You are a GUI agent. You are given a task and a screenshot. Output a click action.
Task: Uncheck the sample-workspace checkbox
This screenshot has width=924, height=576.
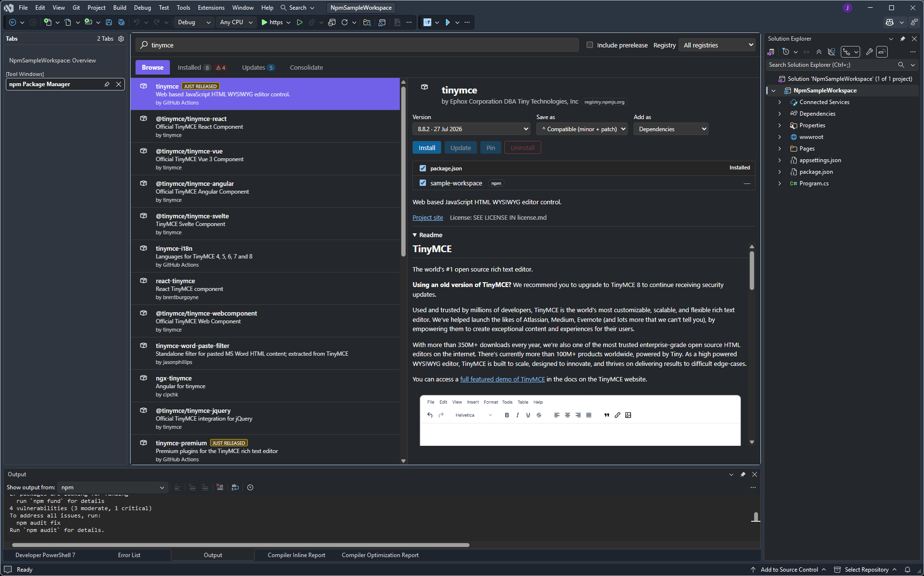pos(423,183)
